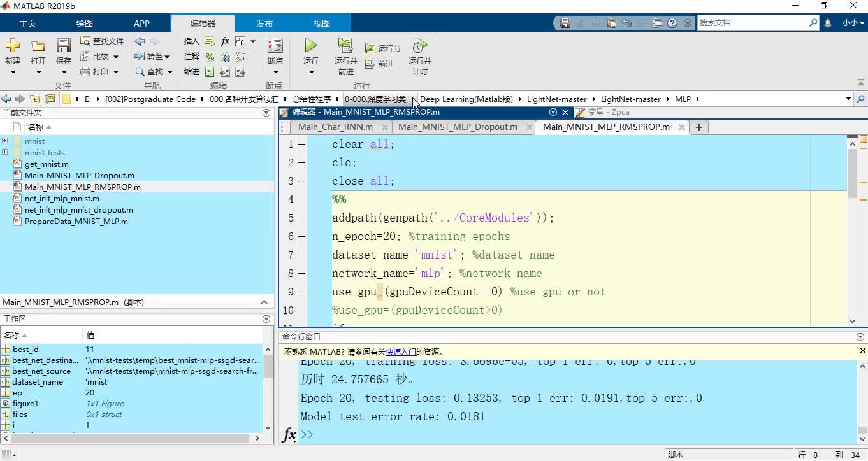Click Run and Time (运行并计时) icon
The height and width of the screenshot is (461, 868).
[x=419, y=46]
